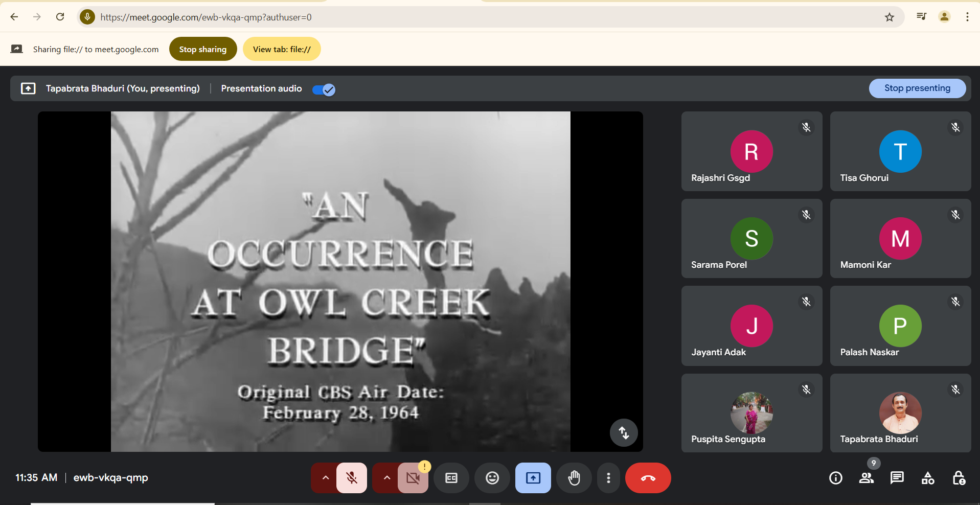Open media controls icon in browser toolbar
This screenshot has height=505, width=980.
click(x=921, y=17)
